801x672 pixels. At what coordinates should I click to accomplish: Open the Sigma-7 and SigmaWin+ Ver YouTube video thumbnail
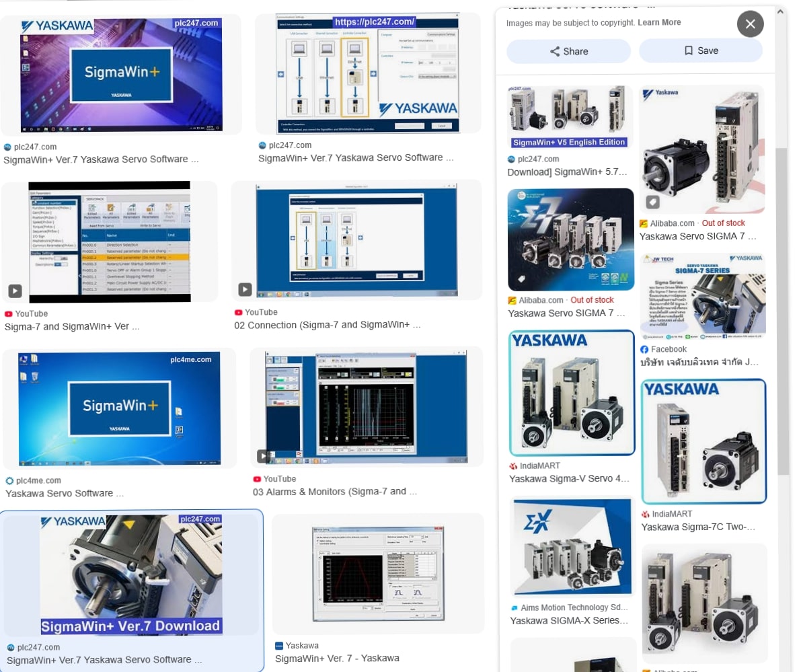click(110, 241)
